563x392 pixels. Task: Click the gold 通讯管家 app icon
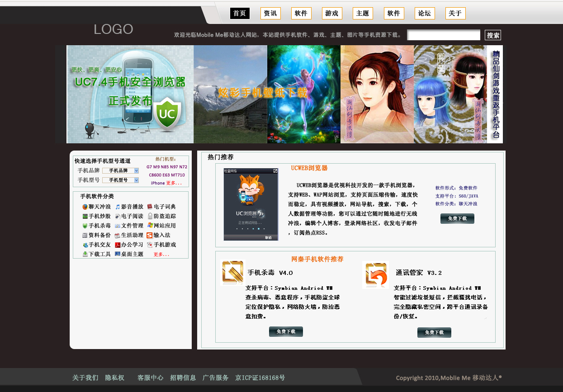[375, 274]
